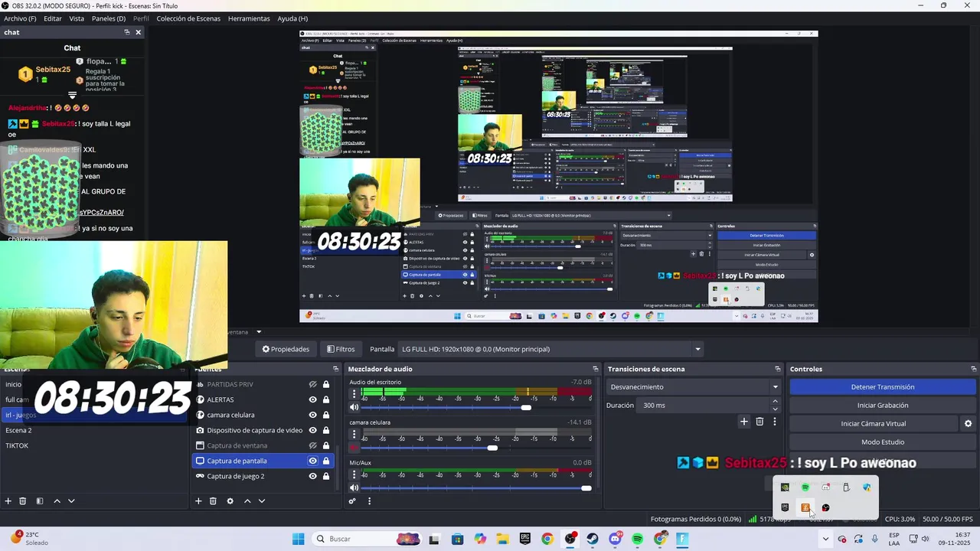980x551 pixels.
Task: Unlock Captura de juego 2 source
Action: click(x=326, y=476)
